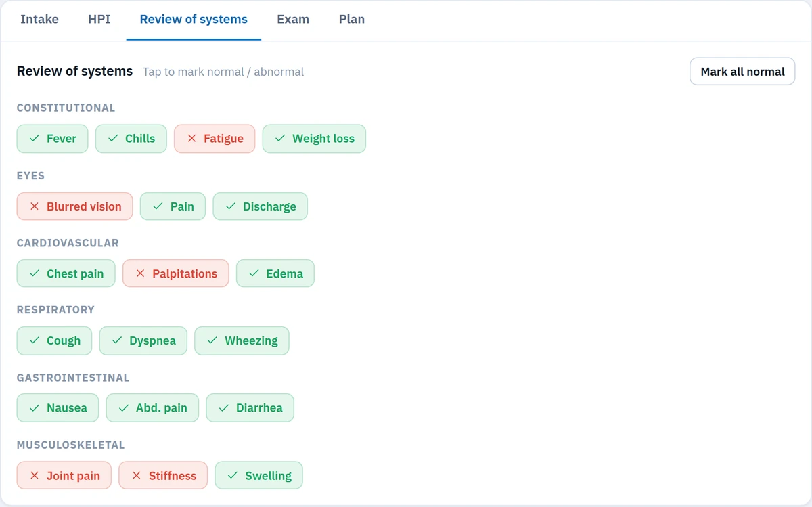Select the Review of systems tab
Image resolution: width=812 pixels, height=507 pixels.
(x=194, y=19)
